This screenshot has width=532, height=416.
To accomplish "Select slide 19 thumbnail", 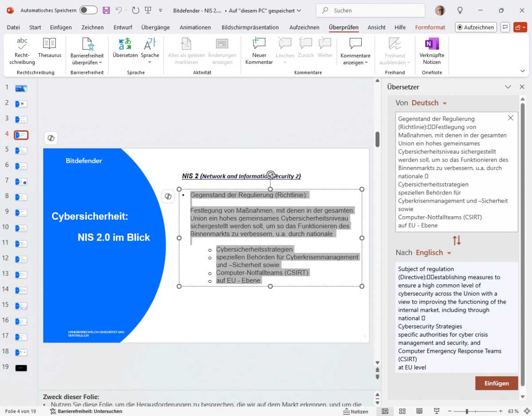I will (21, 368).
